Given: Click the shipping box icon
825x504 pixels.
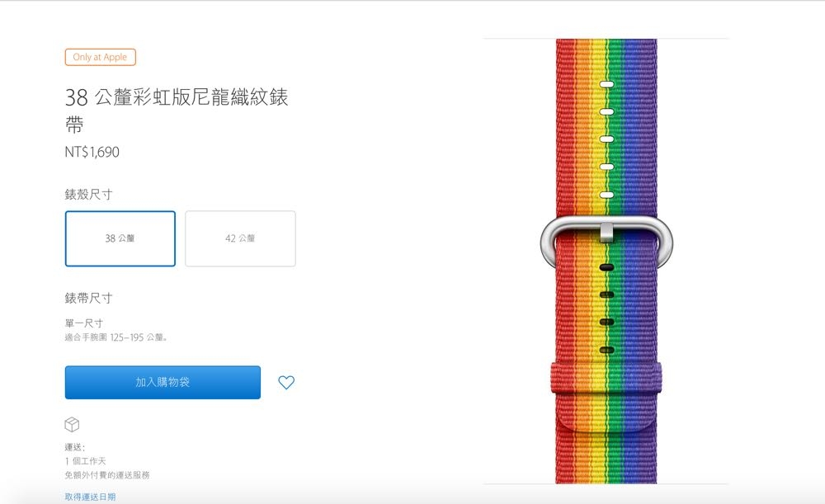Looking at the screenshot, I should pyautogui.click(x=72, y=424).
